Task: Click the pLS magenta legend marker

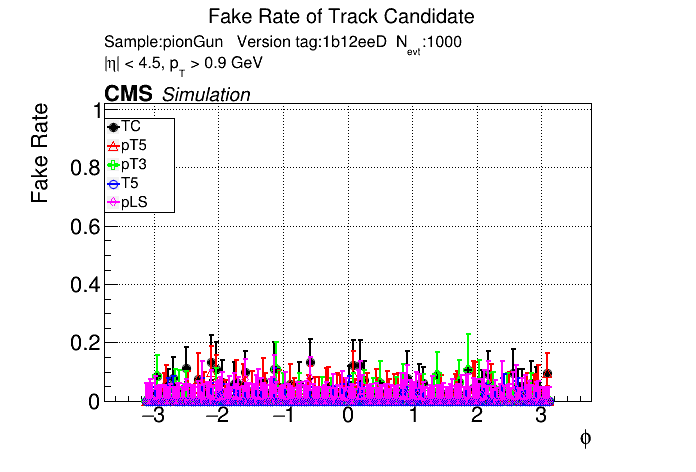Action: pos(114,202)
